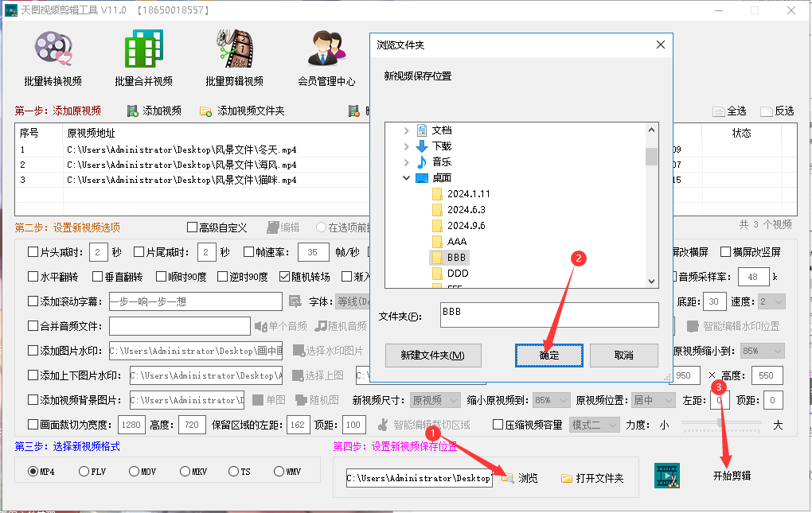Click folder tree scrollbar down arrow

[x=651, y=282]
